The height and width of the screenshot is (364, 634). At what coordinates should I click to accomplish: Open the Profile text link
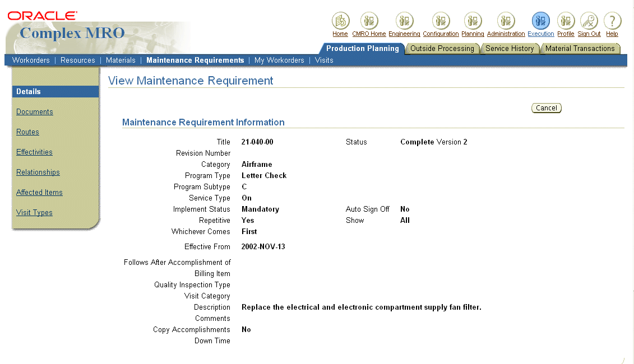pos(566,34)
